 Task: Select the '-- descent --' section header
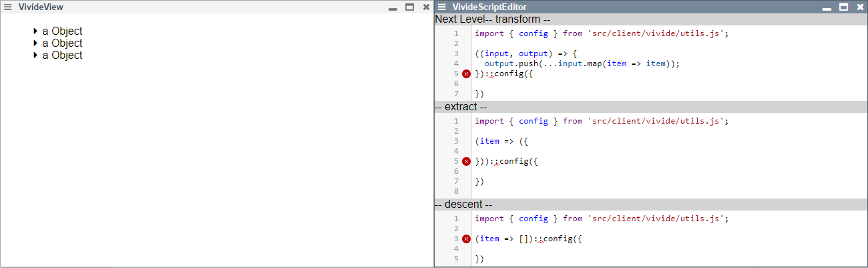point(463,205)
